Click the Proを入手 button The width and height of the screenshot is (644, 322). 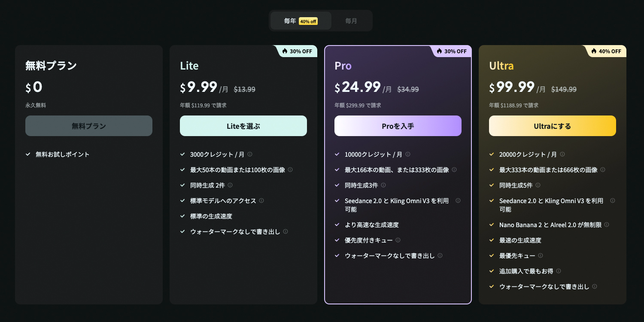pos(398,126)
